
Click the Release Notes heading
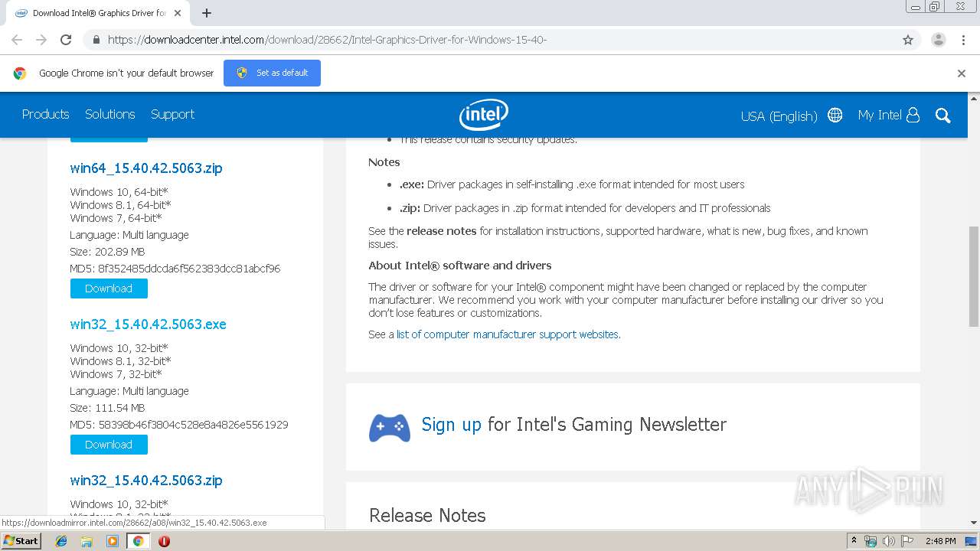(427, 516)
